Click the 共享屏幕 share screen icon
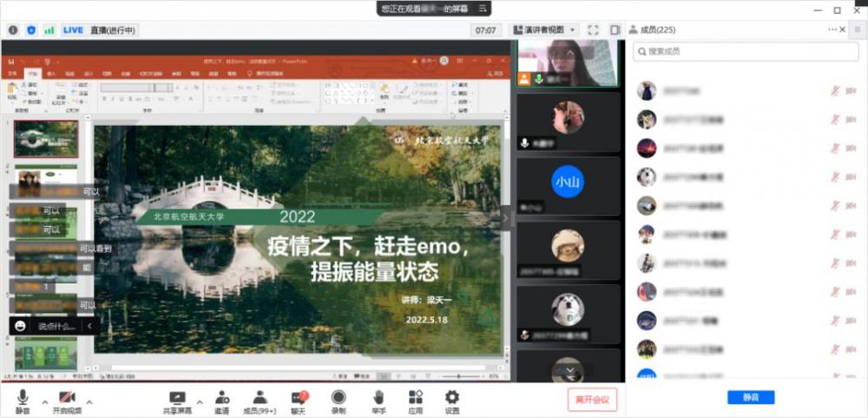 tap(177, 400)
